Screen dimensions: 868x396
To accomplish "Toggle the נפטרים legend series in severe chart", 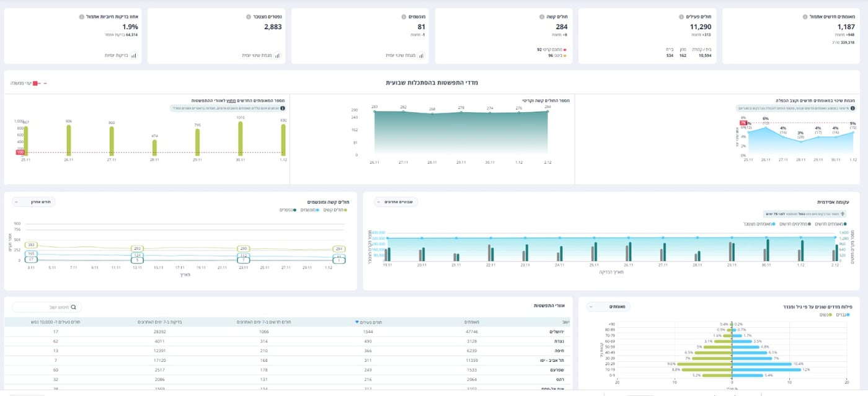I will tap(285, 210).
